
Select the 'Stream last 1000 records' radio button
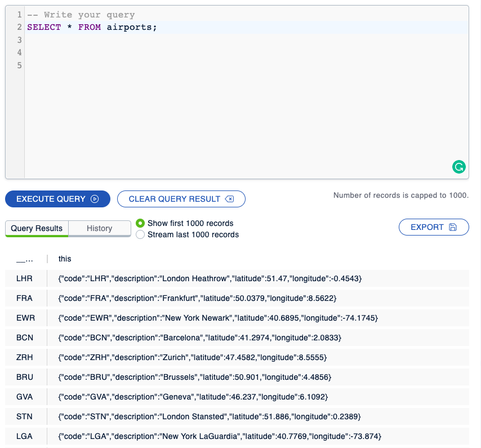click(140, 234)
